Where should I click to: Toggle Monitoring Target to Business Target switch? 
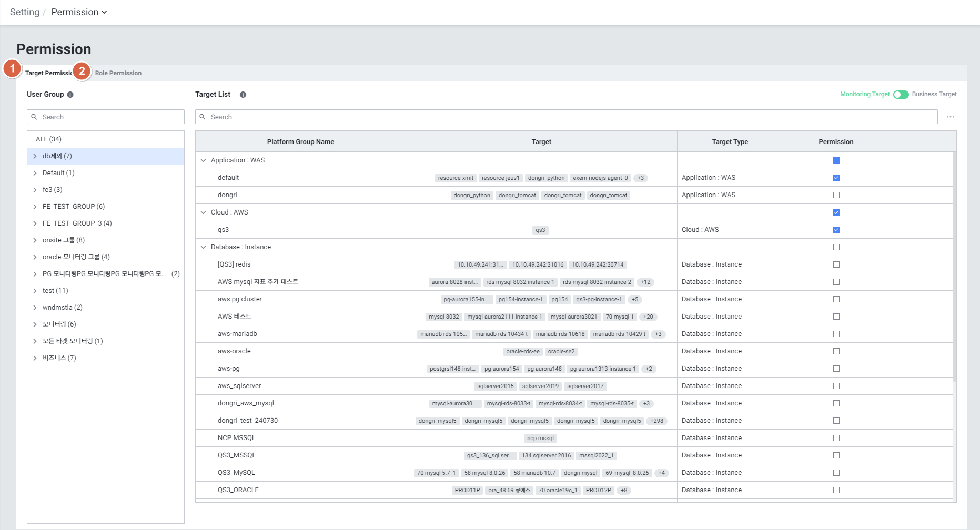[x=901, y=95]
